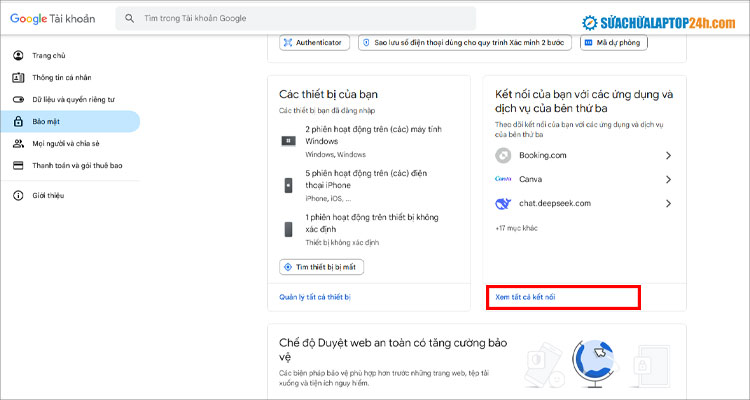Screen dimensions: 750x400
Task: Click the Bảo mật lock icon
Action: 18,122
